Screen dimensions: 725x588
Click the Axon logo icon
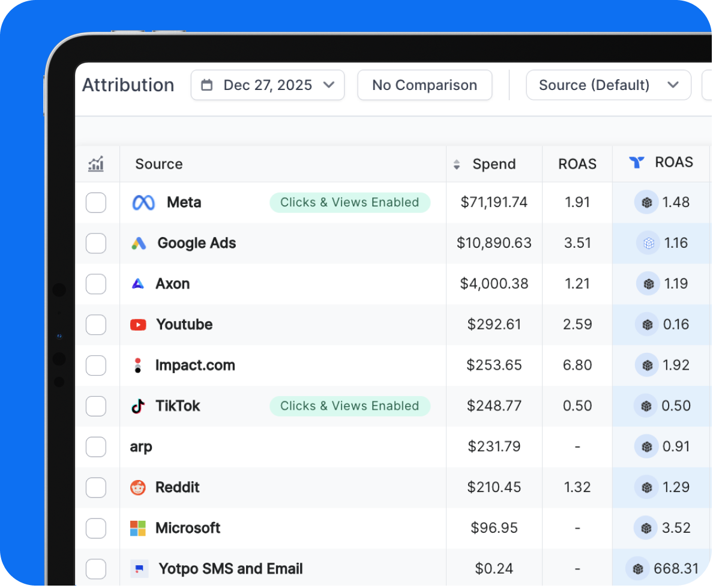point(137,284)
